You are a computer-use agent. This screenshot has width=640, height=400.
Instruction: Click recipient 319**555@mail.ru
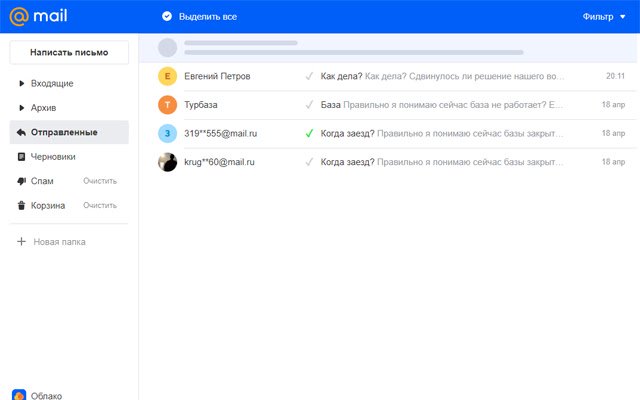220,133
